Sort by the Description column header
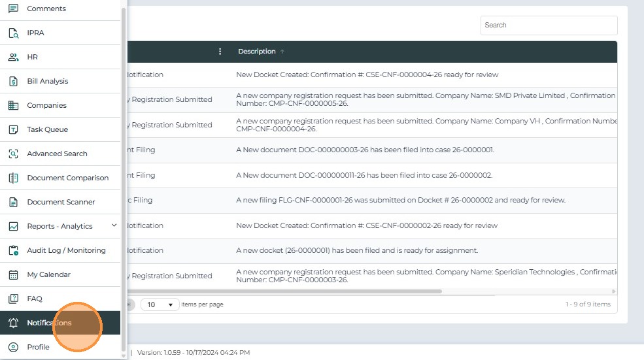Viewport: 644px width, 360px height. pos(257,52)
